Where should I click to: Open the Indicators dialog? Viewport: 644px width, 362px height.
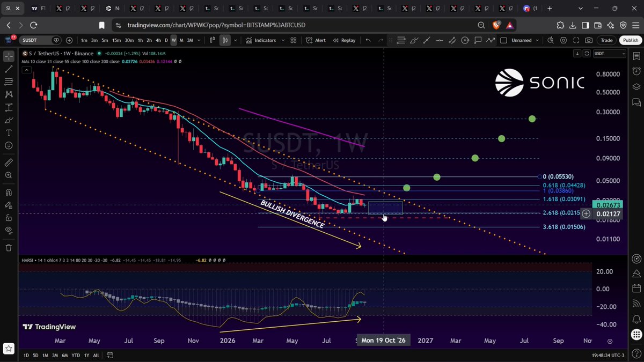(261, 40)
